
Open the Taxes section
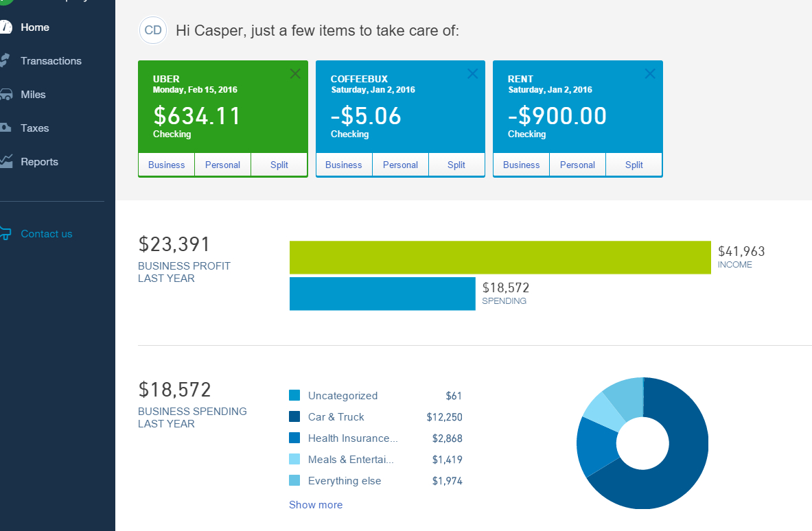click(x=34, y=128)
